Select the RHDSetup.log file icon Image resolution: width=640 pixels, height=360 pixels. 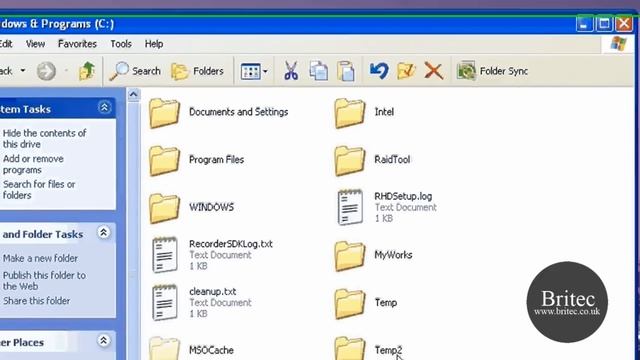point(350,207)
